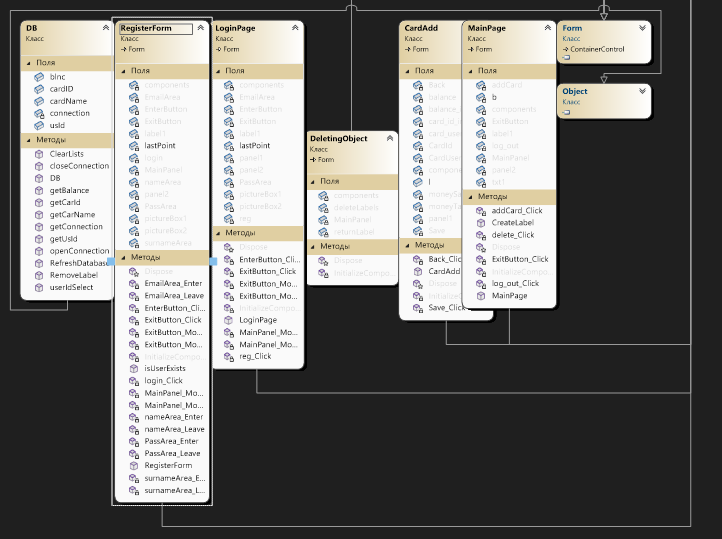Select the reg_Click method icon
Screen dimensions: 722x539
coord(229,357)
